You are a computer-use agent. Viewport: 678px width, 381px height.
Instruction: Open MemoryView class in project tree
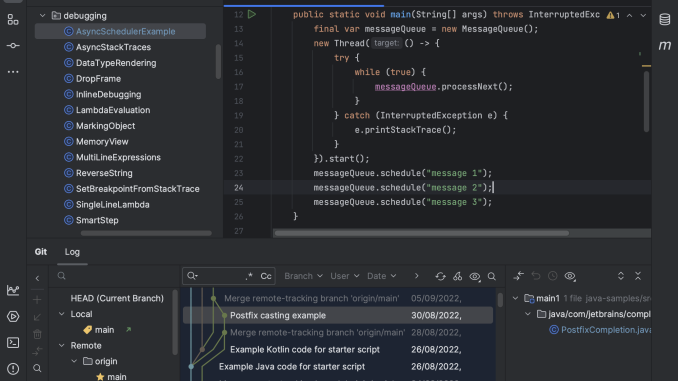point(102,142)
